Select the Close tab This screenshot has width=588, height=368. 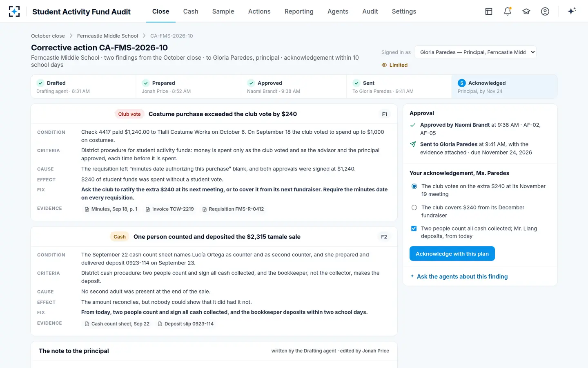point(161,11)
